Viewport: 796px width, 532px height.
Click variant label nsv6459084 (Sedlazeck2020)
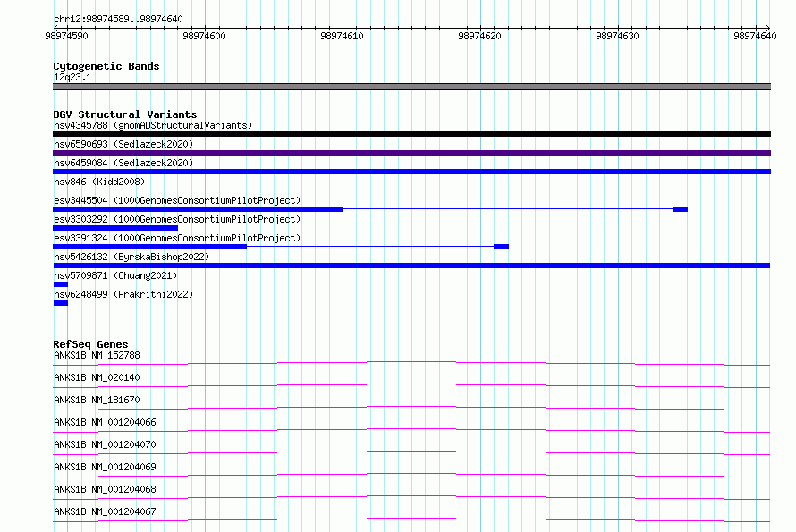click(x=123, y=163)
